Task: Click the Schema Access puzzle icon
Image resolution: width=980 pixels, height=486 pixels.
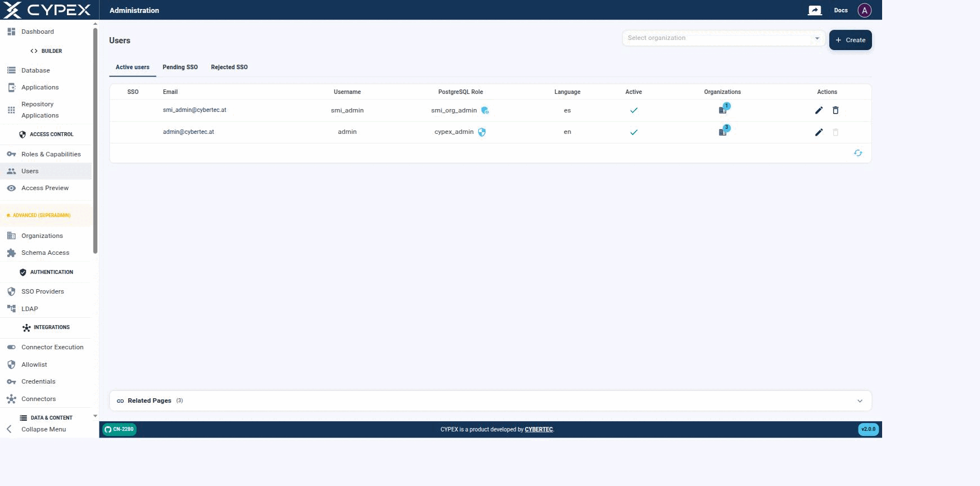Action: tap(11, 253)
